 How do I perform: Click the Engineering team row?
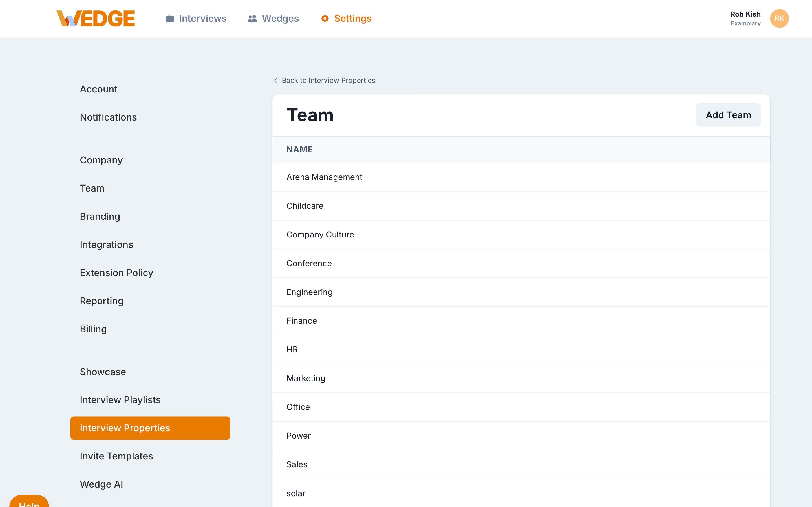click(309, 292)
